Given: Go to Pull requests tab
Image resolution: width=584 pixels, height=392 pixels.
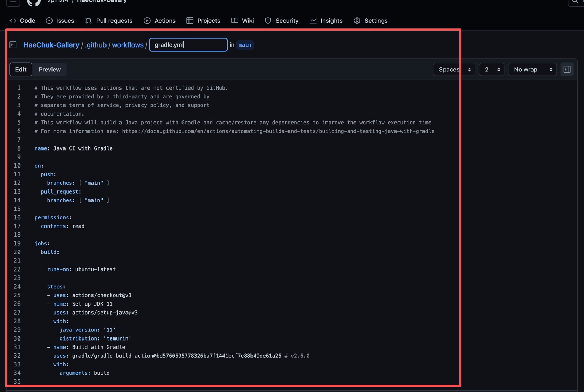Looking at the screenshot, I should pyautogui.click(x=109, y=21).
